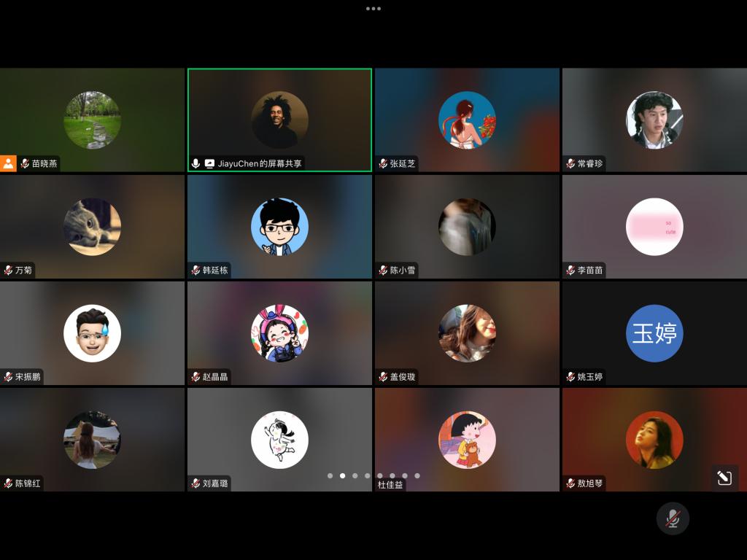This screenshot has width=747, height=560.
Task: Select 陈小雪's participant video tile
Action: (467, 227)
